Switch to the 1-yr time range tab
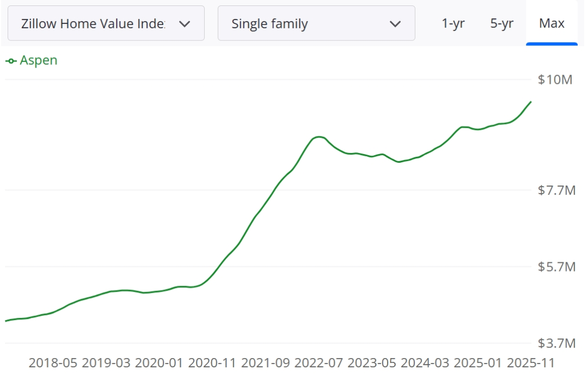This screenshot has width=588, height=376. pyautogui.click(x=453, y=23)
